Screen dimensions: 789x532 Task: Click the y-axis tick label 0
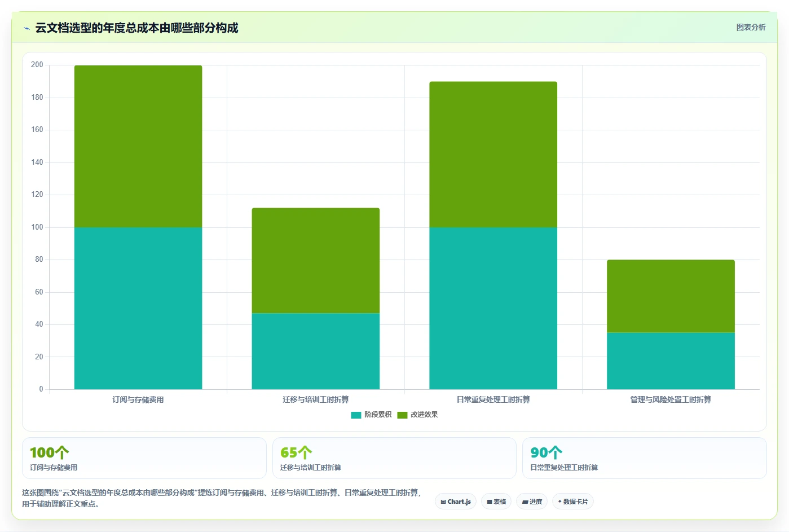pyautogui.click(x=41, y=389)
